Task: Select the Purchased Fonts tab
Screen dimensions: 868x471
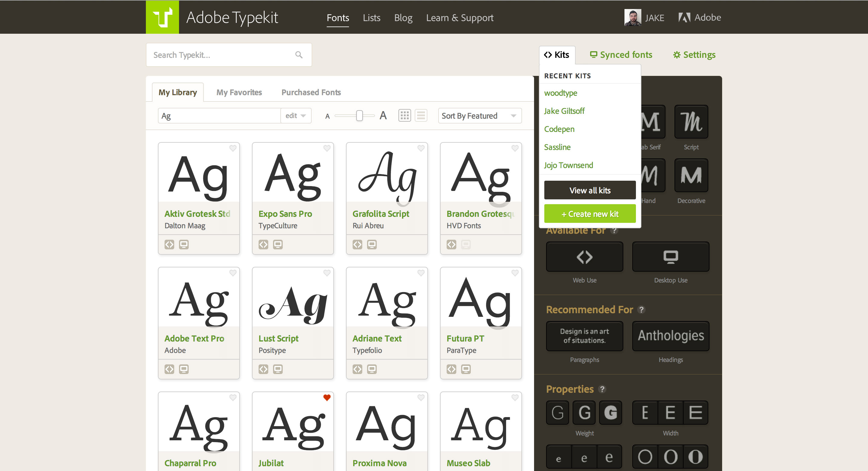Action: click(x=311, y=92)
